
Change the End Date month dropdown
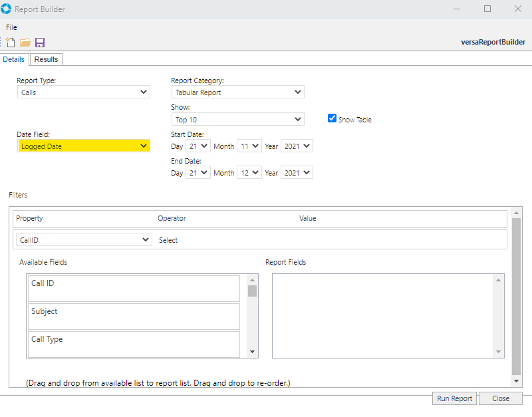(249, 173)
